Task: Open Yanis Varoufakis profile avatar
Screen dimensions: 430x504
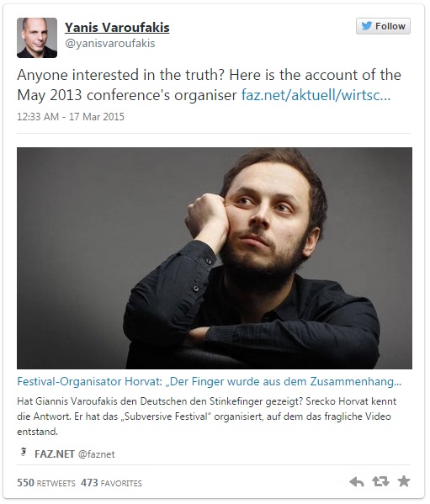Action: (x=37, y=38)
